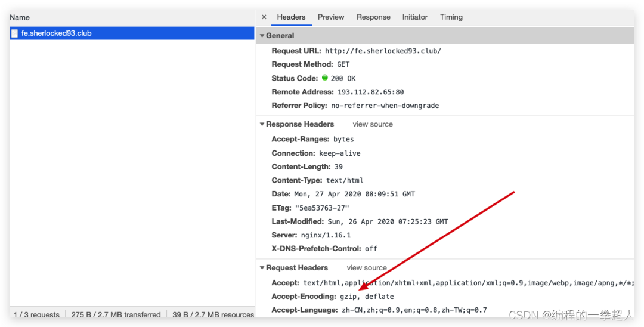
Task: Click the Accept-Ranges value bytes
Action: [343, 139]
